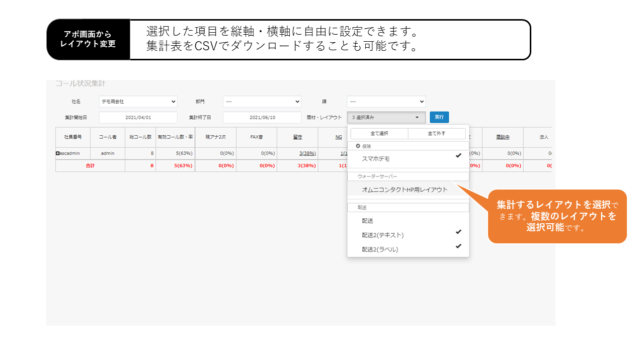Viewport: 644px width, 362px height.
Task: Click the 集計終了日 date field
Action: [x=262, y=117]
